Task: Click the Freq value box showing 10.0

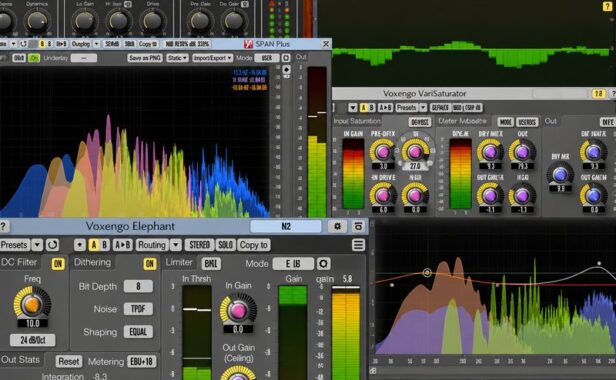Action: point(33,323)
